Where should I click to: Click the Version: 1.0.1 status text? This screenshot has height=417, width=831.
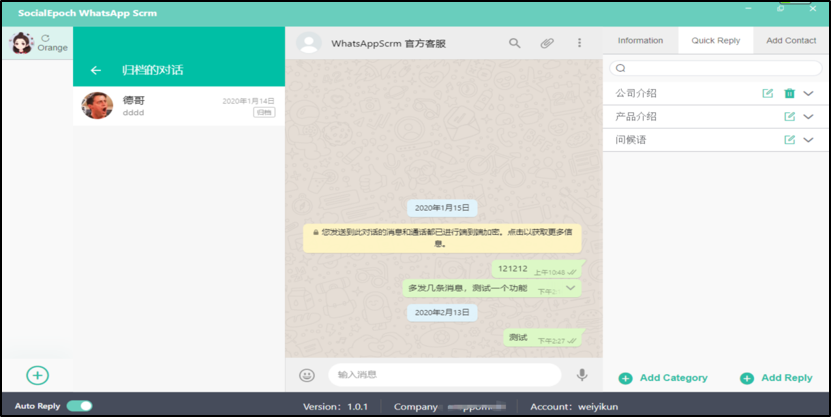click(335, 407)
